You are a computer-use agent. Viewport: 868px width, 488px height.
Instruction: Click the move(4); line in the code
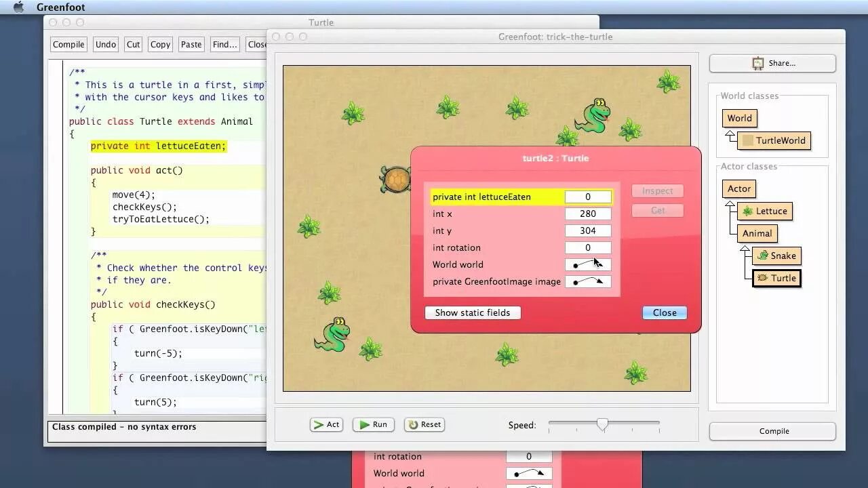pyautogui.click(x=134, y=195)
